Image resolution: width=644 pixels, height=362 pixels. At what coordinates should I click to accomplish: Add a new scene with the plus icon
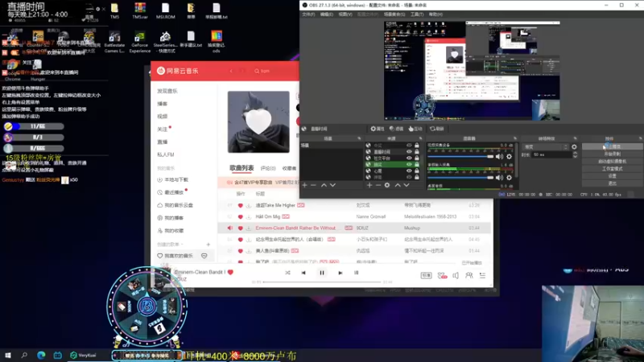pyautogui.click(x=305, y=186)
